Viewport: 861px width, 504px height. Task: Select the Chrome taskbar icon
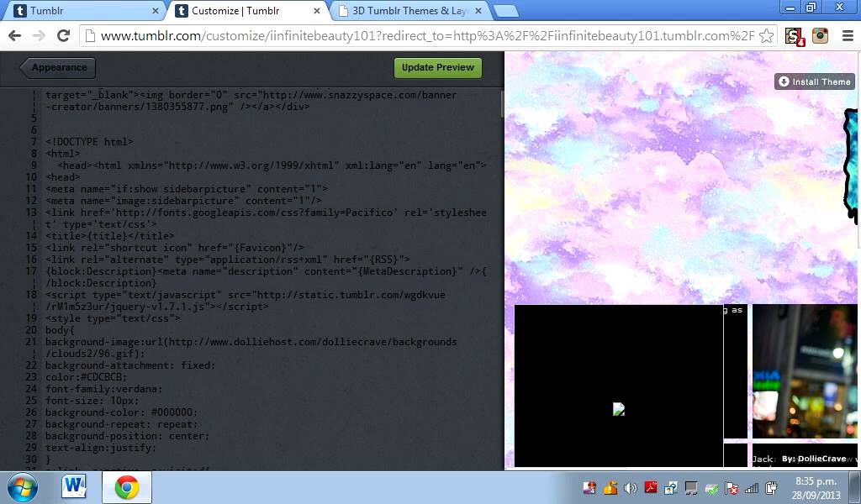[x=127, y=487]
